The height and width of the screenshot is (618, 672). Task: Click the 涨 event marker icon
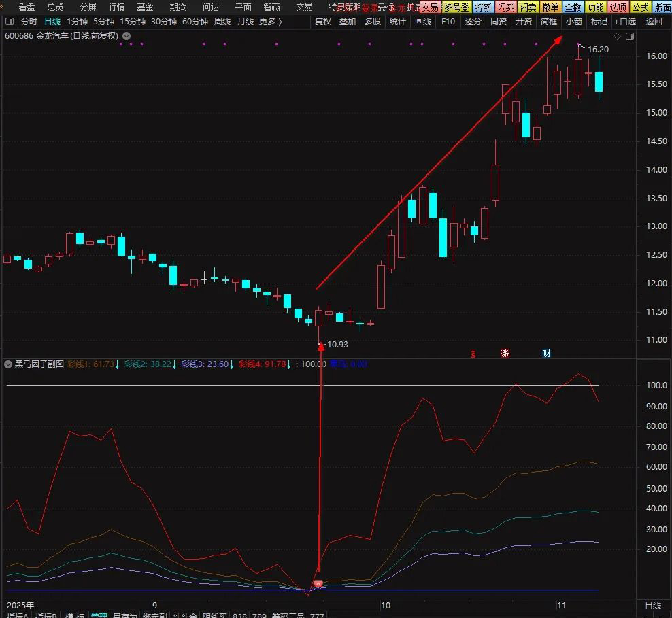point(505,353)
